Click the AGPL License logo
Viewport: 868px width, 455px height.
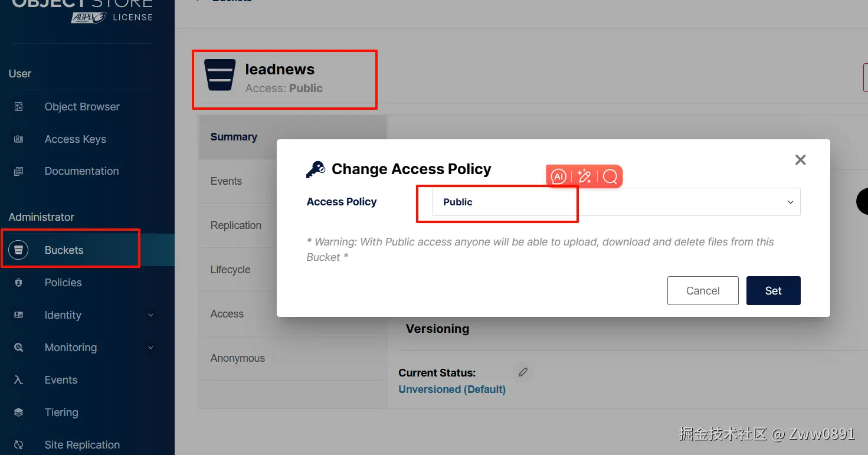[112, 17]
